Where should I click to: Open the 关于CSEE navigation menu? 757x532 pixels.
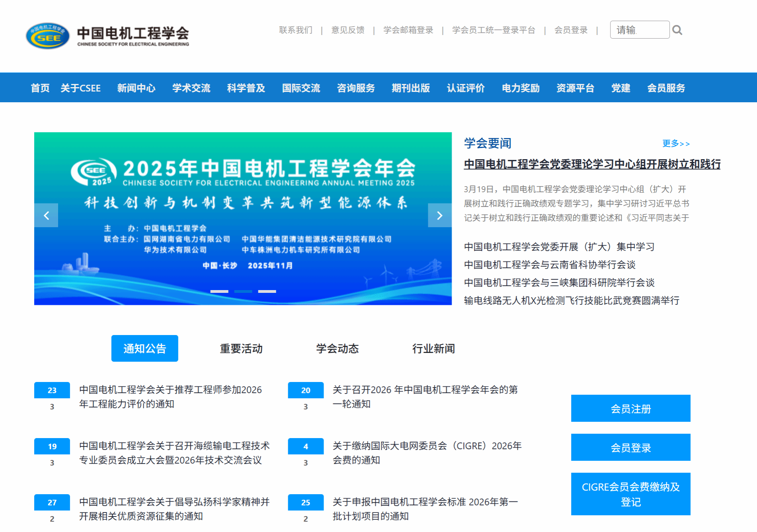tap(80, 88)
